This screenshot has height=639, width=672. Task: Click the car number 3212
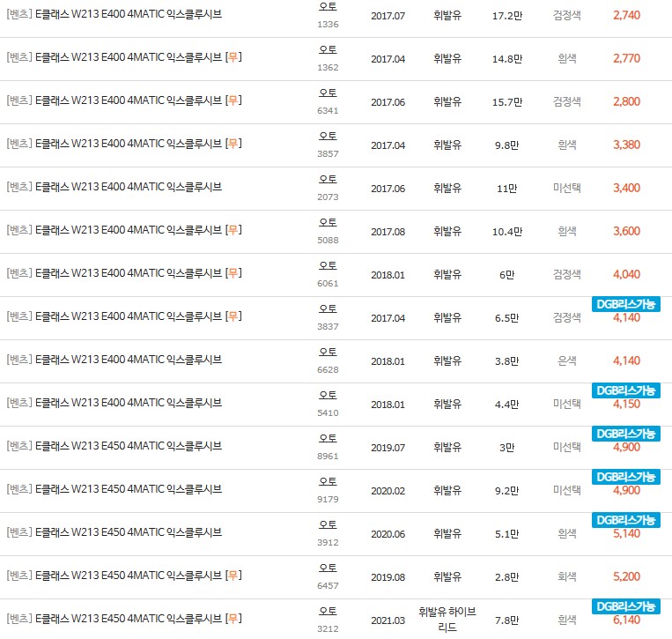coord(328,629)
